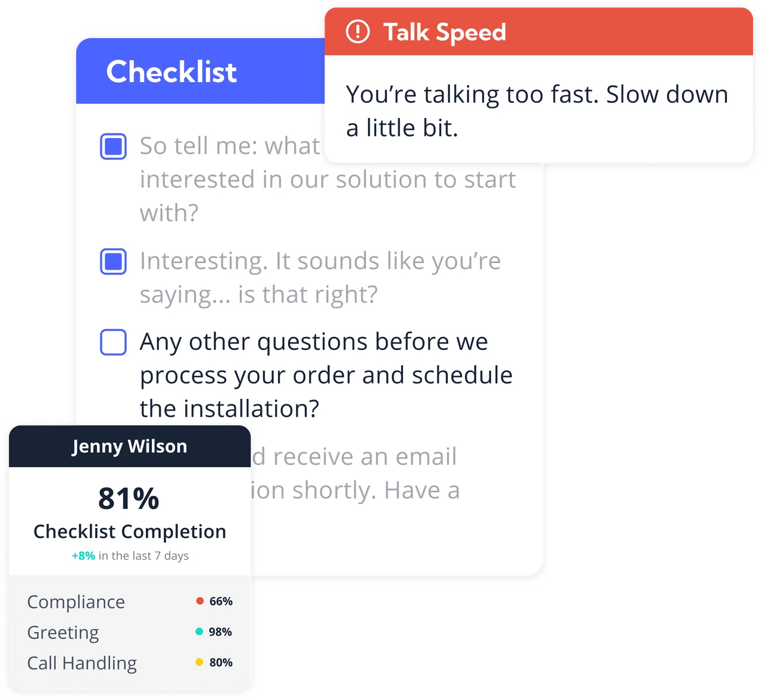Select the Talk Speed alert header
The image size is (762, 700).
[539, 32]
